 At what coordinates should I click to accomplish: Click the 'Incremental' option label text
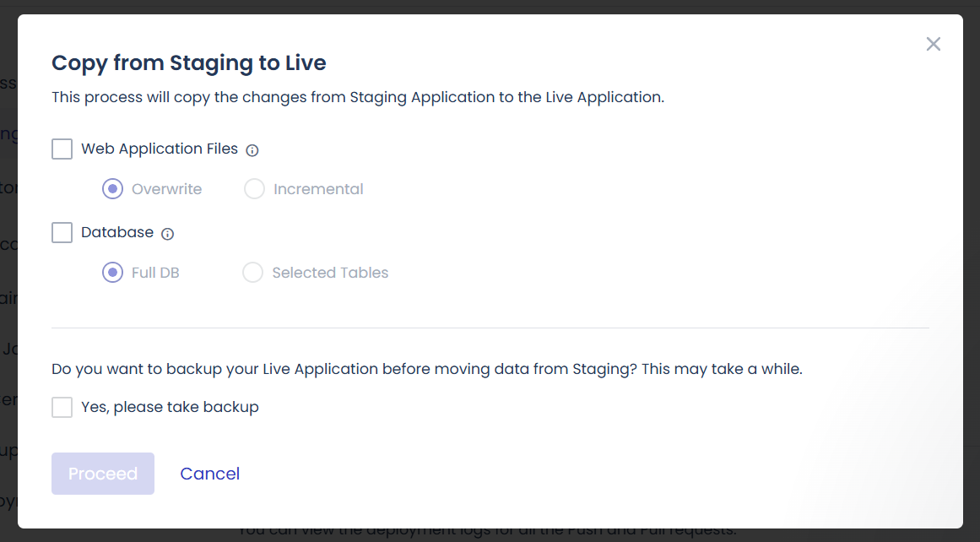tap(318, 189)
